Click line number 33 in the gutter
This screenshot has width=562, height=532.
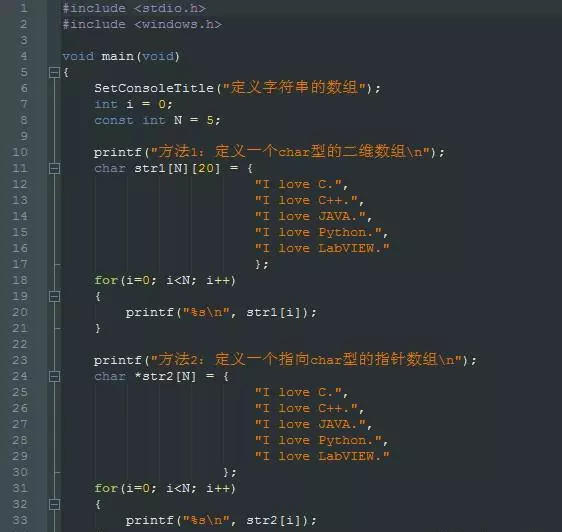20,520
